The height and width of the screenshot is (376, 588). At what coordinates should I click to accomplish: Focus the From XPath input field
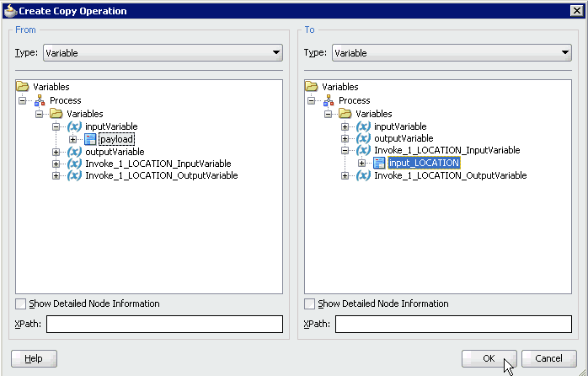164,324
